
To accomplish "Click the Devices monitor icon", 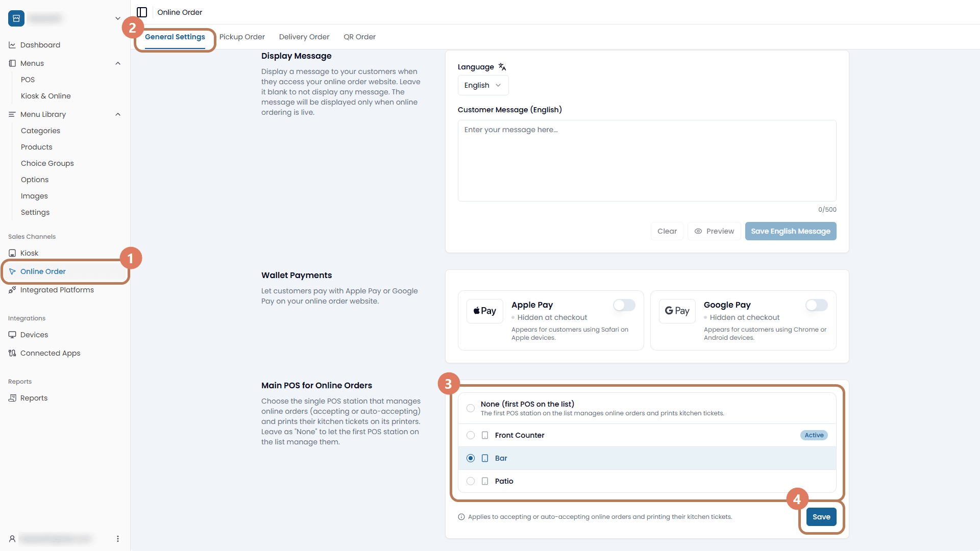I will click(12, 335).
